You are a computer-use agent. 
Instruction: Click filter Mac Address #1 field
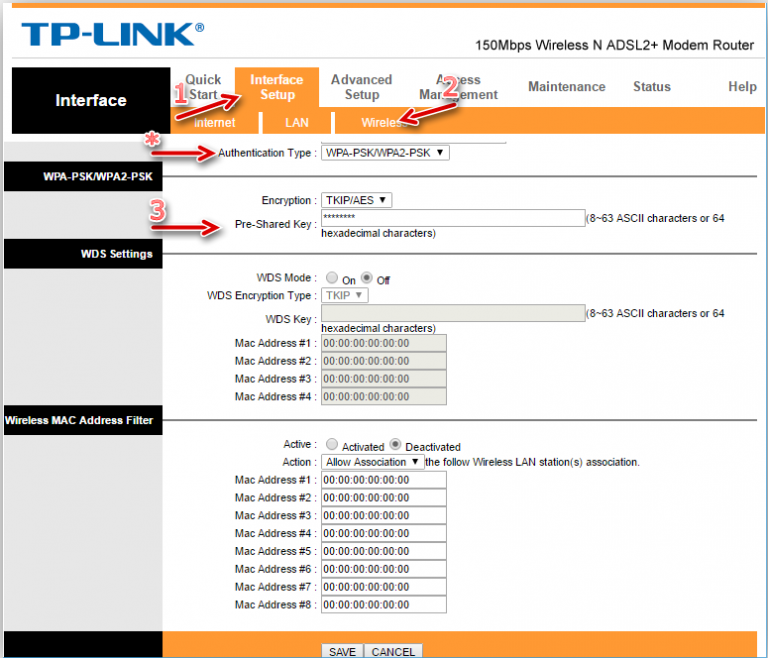pos(384,480)
